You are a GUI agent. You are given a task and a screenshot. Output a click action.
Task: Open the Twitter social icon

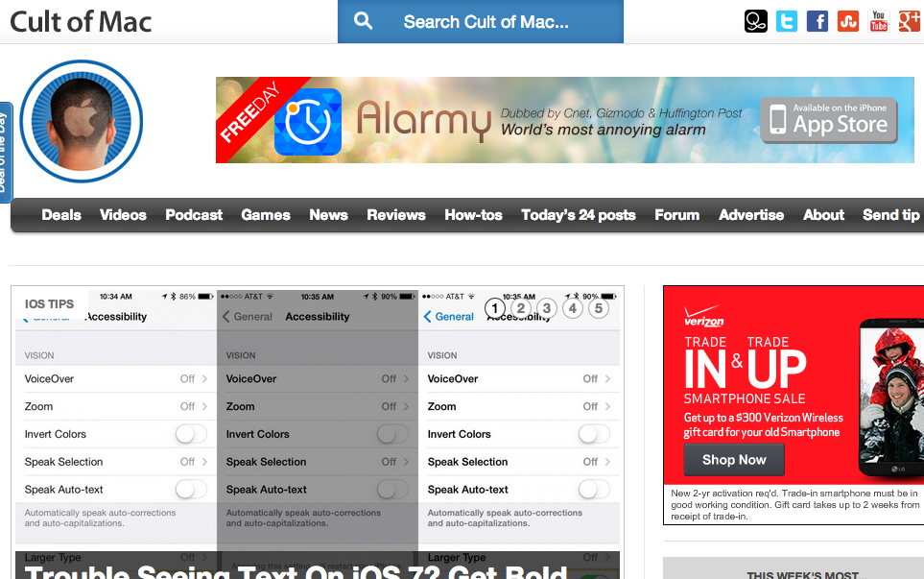787,21
